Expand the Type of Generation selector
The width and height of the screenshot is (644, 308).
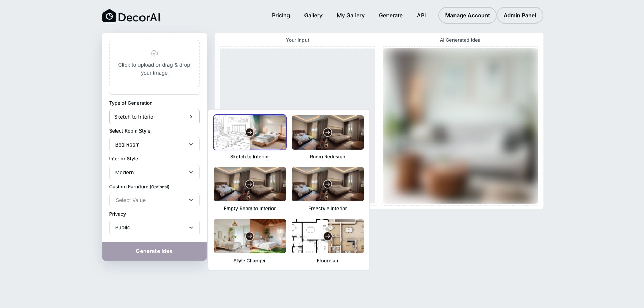tap(154, 117)
